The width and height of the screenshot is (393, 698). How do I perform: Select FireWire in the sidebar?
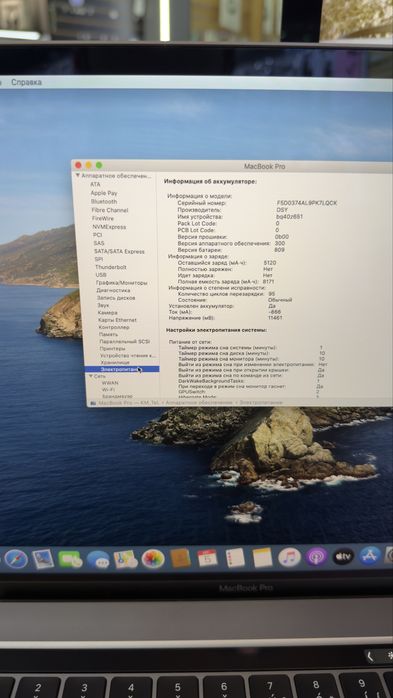(103, 218)
